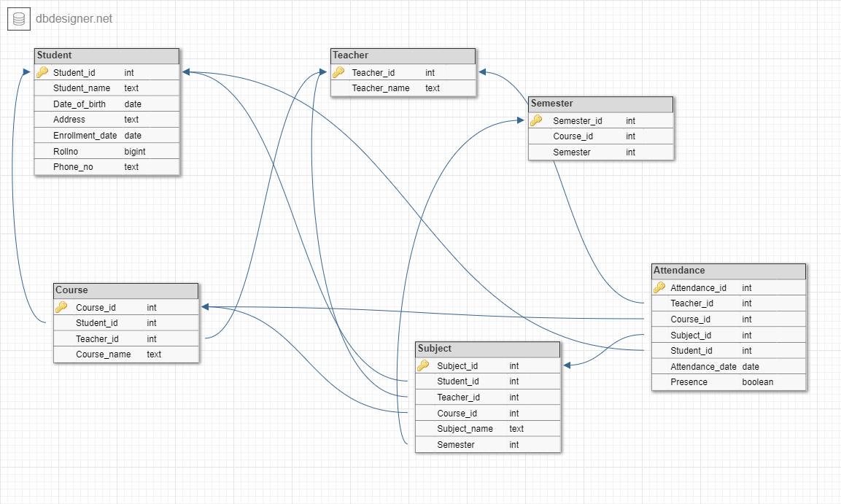
Task: Click the database cylinder logo icon
Action: pyautogui.click(x=18, y=18)
